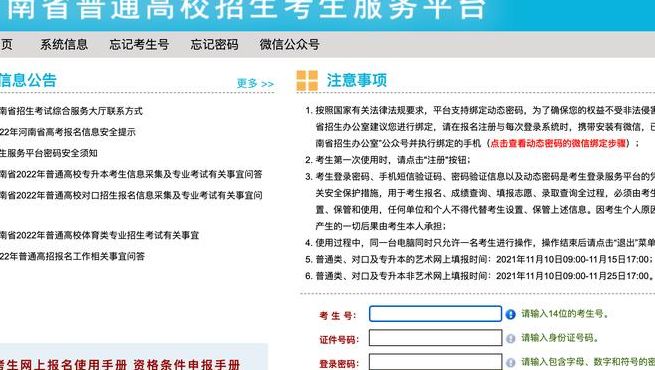This screenshot has width=655, height=370.
Task: Focus the 证件号码 input field
Action: 435,338
